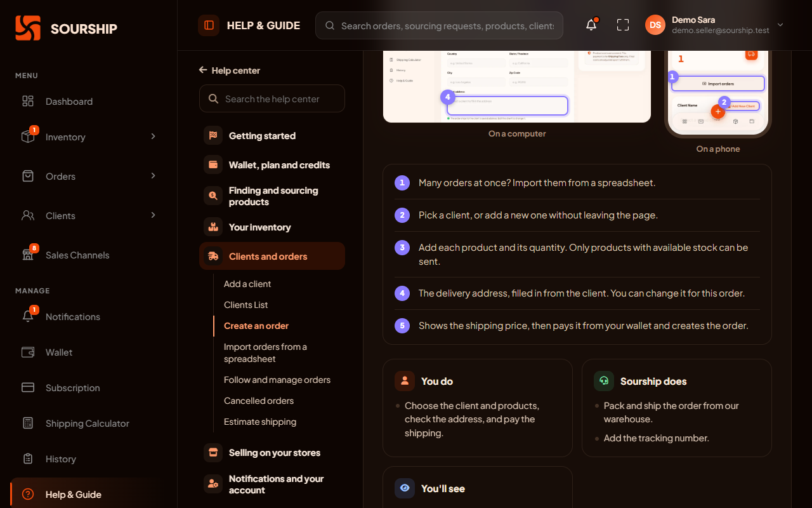Click the Sales Channels store icon

pos(28,255)
